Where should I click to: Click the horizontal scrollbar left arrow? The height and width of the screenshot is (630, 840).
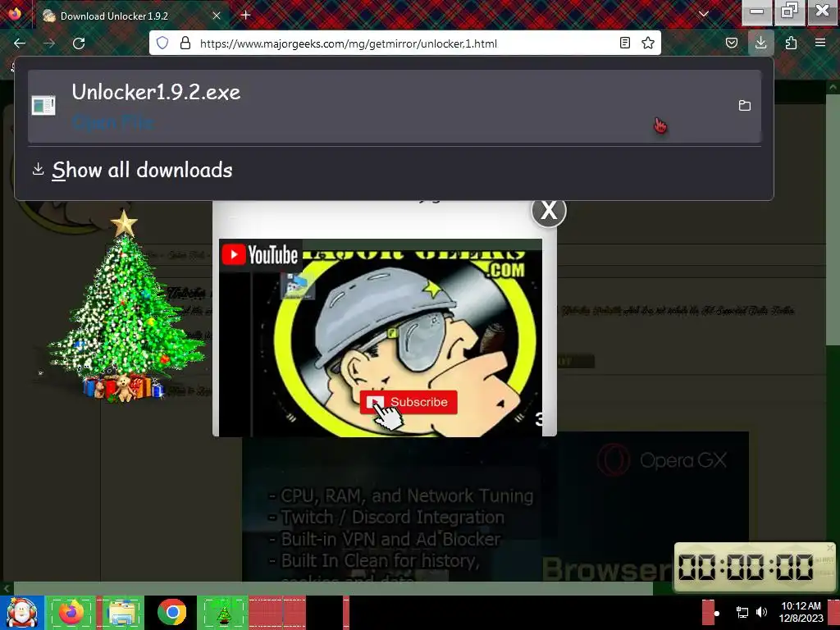(6, 588)
